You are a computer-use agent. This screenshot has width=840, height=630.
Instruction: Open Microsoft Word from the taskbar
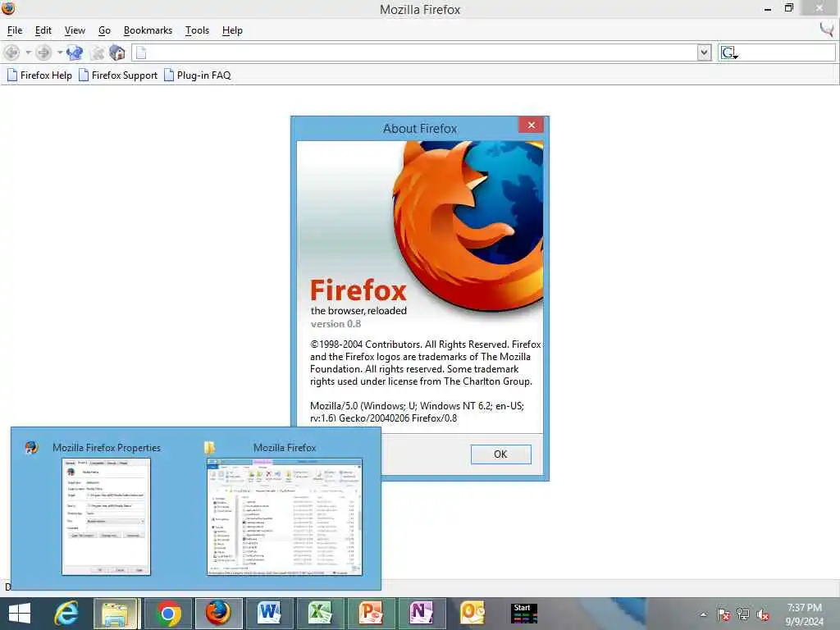point(269,614)
